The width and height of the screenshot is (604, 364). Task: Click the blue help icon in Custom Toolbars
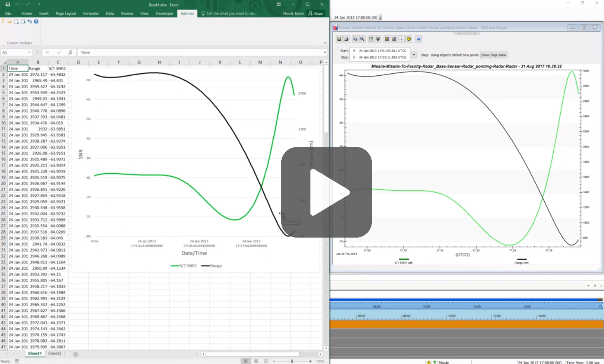(36, 21)
